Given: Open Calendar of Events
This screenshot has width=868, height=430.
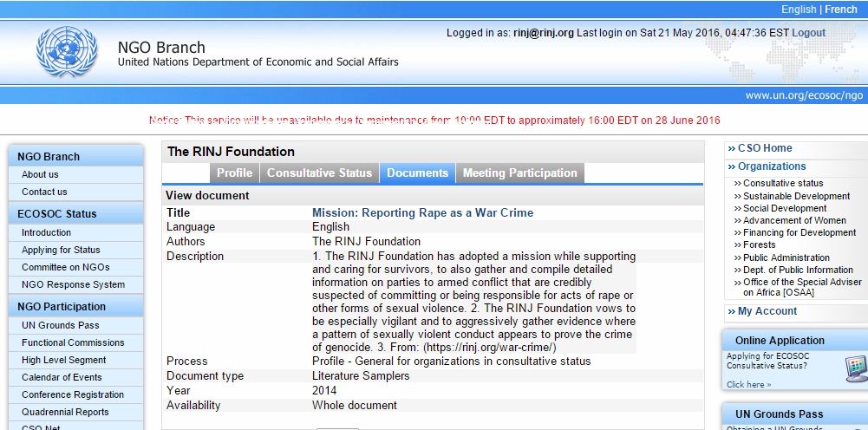Looking at the screenshot, I should (62, 377).
